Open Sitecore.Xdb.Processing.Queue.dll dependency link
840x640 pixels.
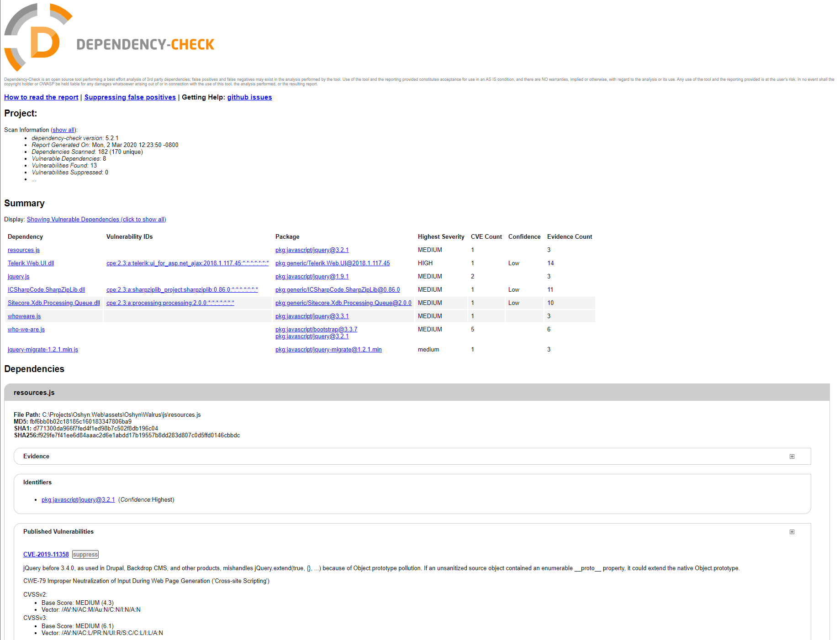point(54,303)
